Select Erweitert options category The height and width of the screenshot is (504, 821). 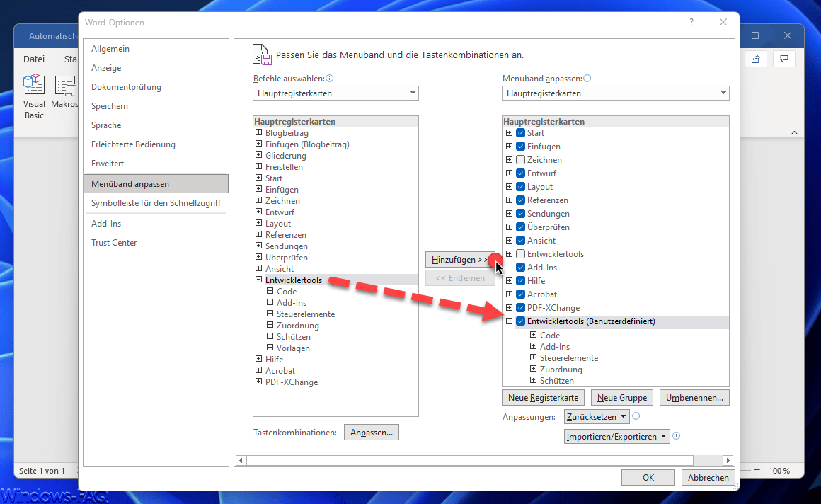point(156,164)
